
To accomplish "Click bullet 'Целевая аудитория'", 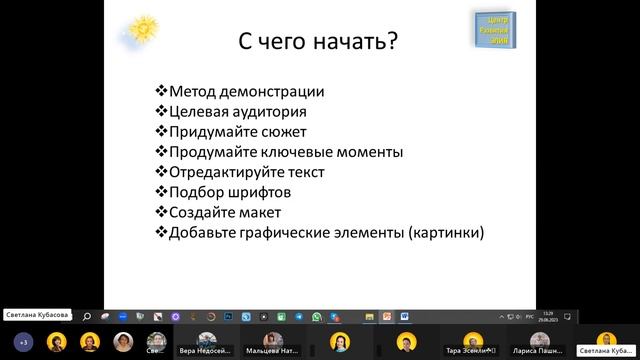I will 238,111.
